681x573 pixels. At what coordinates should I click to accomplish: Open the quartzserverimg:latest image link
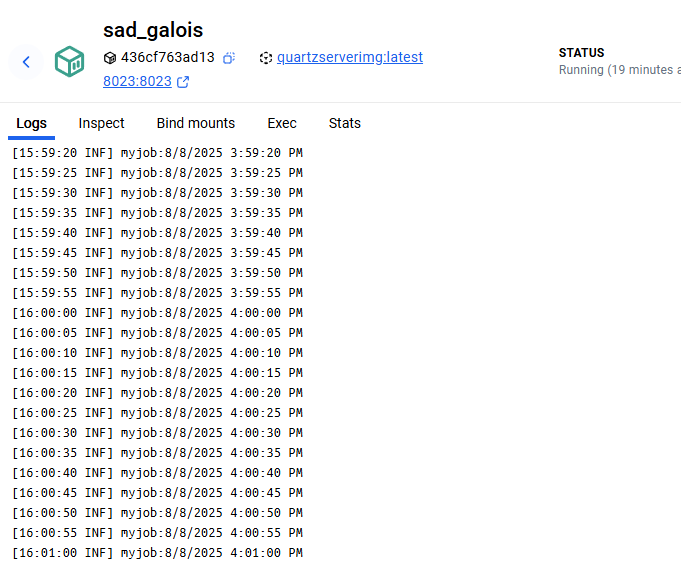[350, 57]
